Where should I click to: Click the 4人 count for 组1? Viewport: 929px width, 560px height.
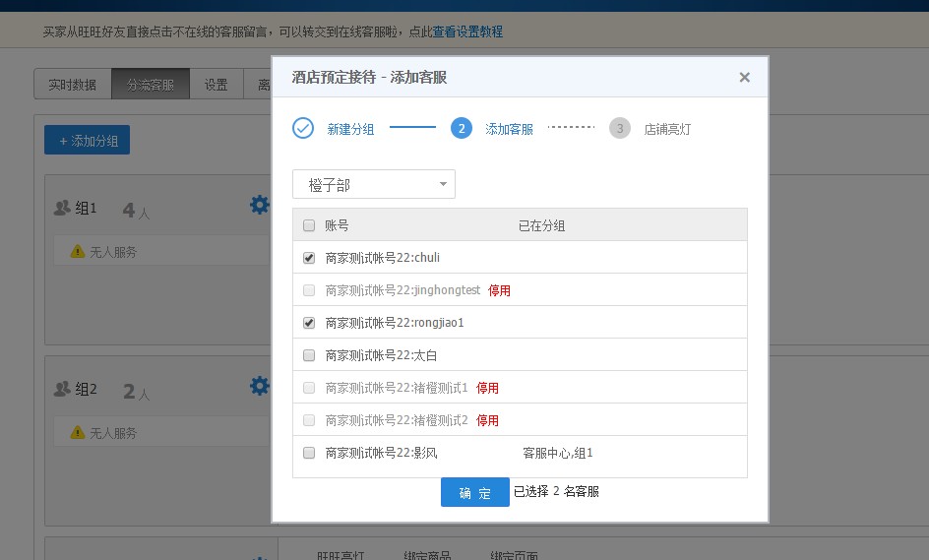136,210
